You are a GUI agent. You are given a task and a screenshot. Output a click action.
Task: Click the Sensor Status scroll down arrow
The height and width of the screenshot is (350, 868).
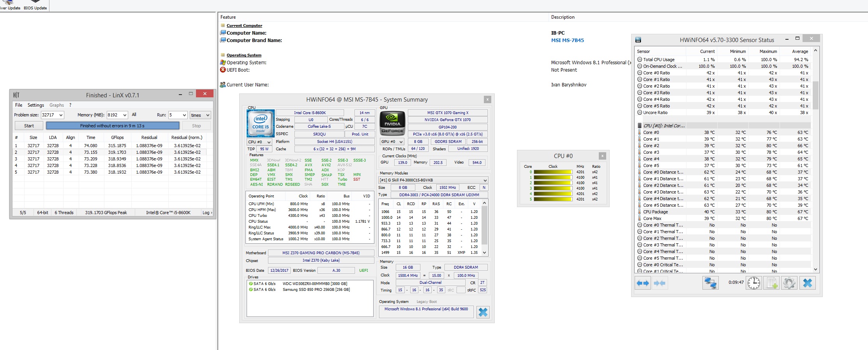[x=815, y=269]
